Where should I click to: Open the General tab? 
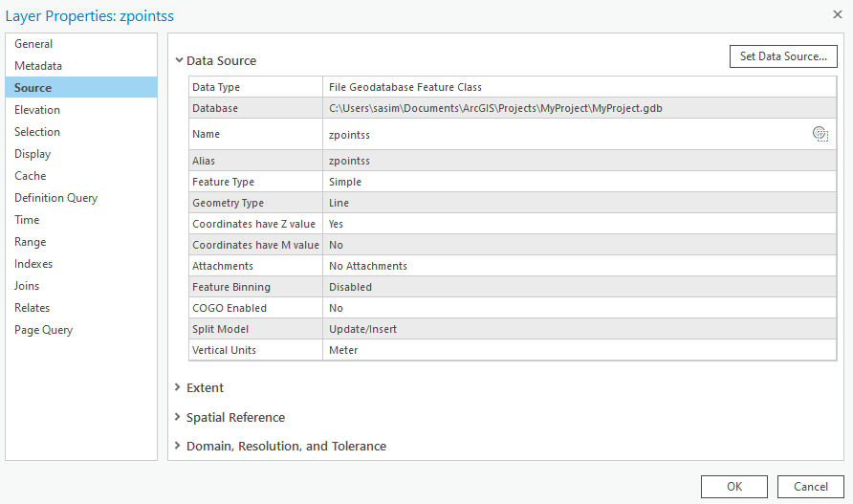tap(33, 44)
